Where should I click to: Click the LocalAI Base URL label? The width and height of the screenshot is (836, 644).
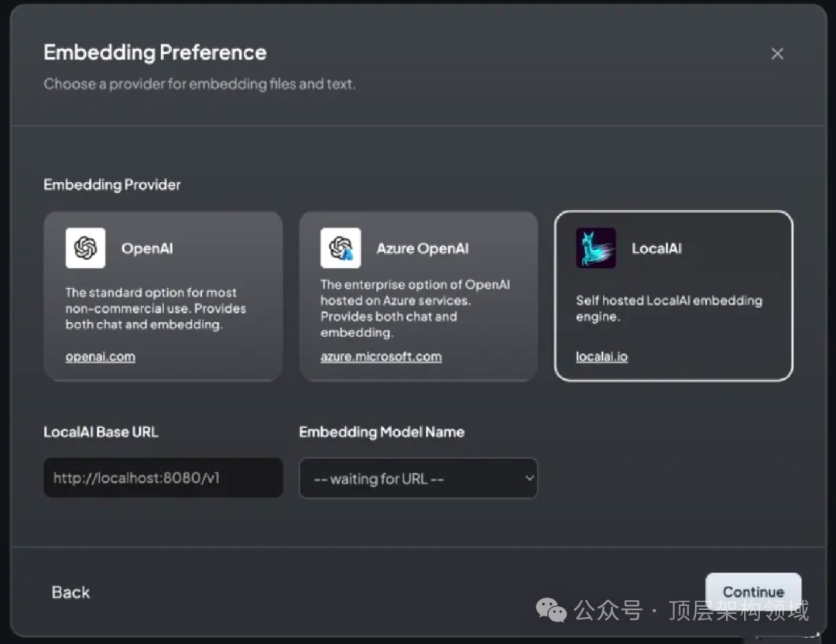[x=101, y=432]
